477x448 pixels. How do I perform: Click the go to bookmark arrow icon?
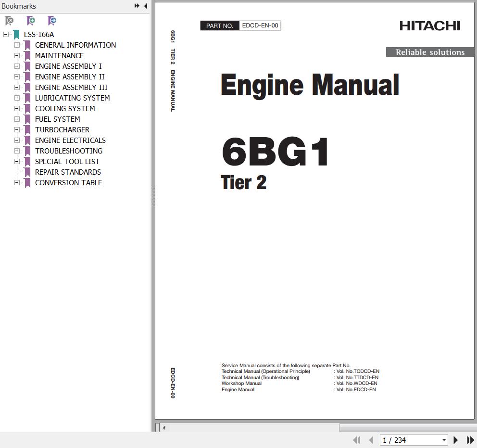click(x=52, y=21)
